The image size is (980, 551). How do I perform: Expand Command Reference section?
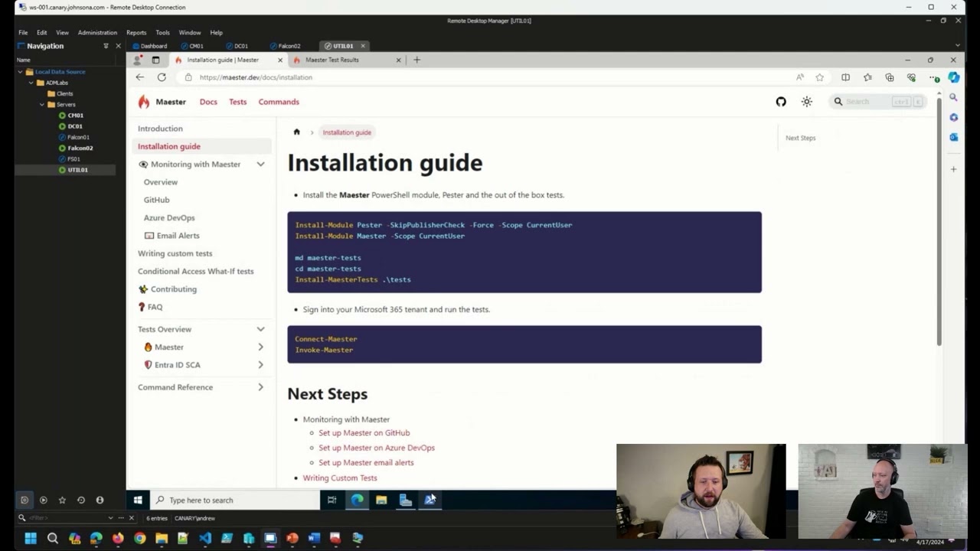pyautogui.click(x=260, y=387)
